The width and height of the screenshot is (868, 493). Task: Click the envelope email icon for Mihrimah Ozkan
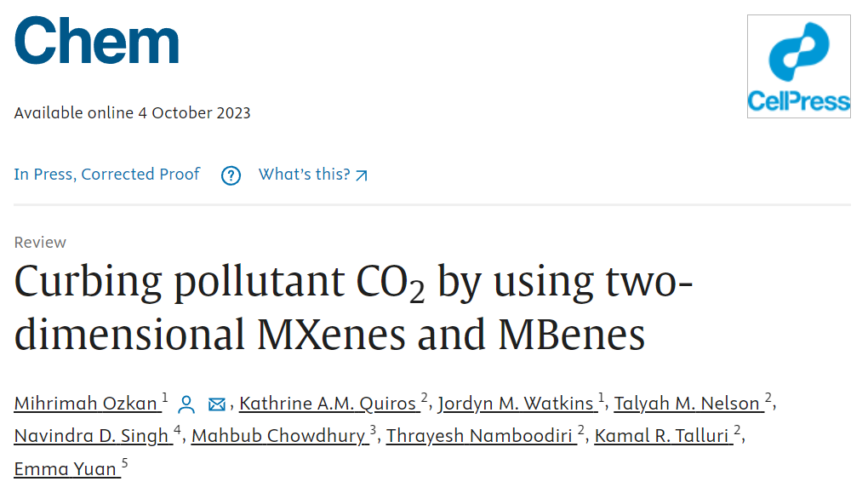click(216, 404)
